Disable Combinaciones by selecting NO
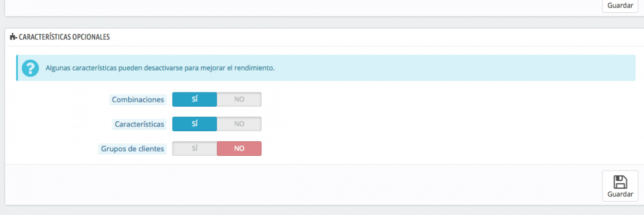The width and height of the screenshot is (644, 215). pyautogui.click(x=239, y=100)
